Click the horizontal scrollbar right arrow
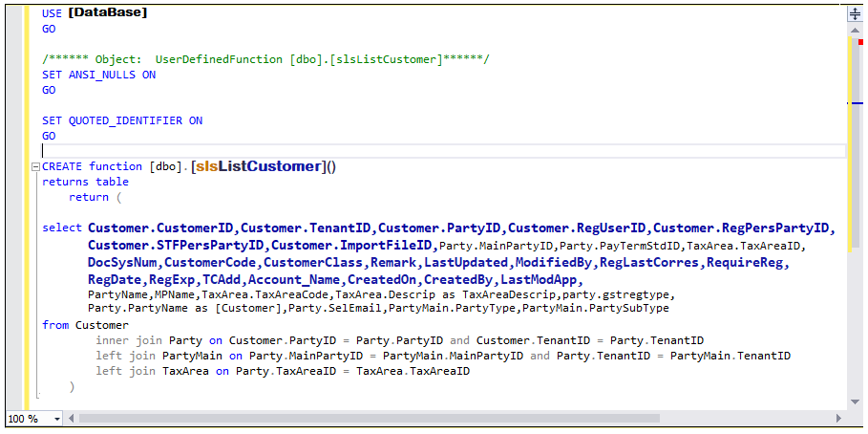 [x=839, y=418]
